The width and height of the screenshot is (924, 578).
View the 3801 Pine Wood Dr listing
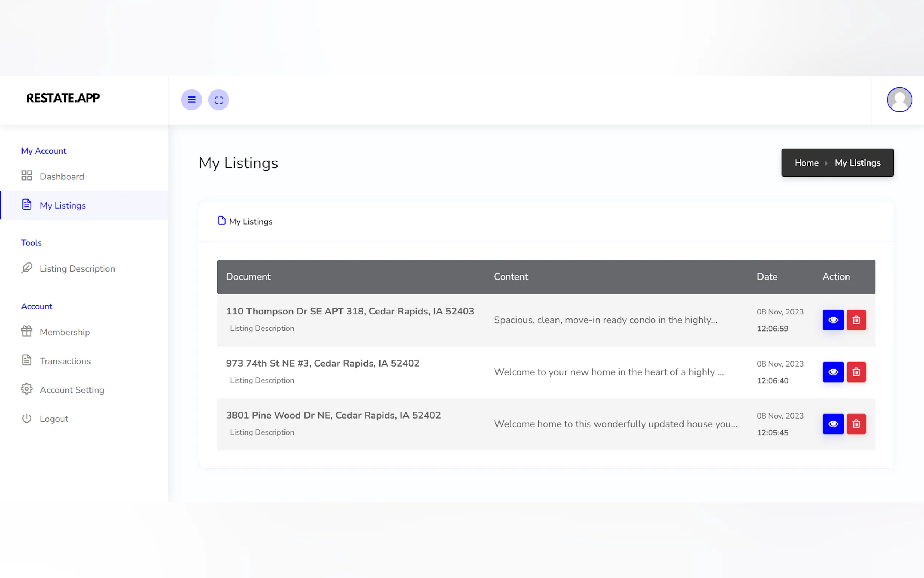[x=833, y=424]
